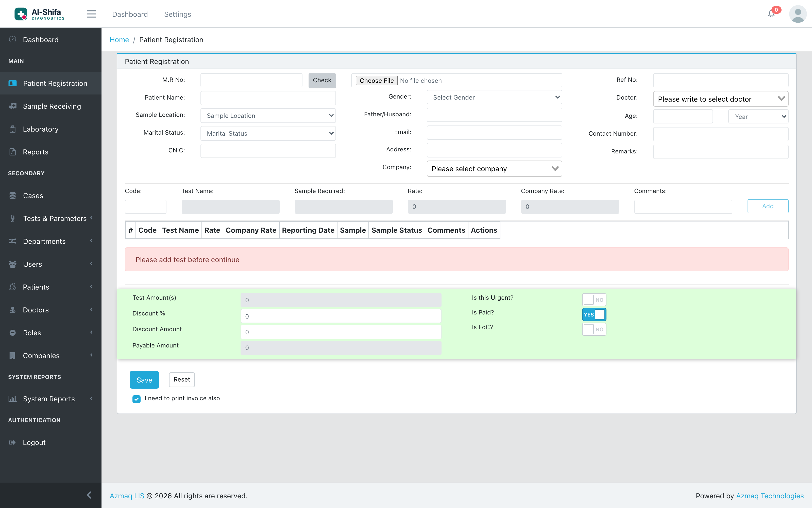This screenshot has height=508, width=812.
Task: Click the Companies building icon
Action: (13, 355)
